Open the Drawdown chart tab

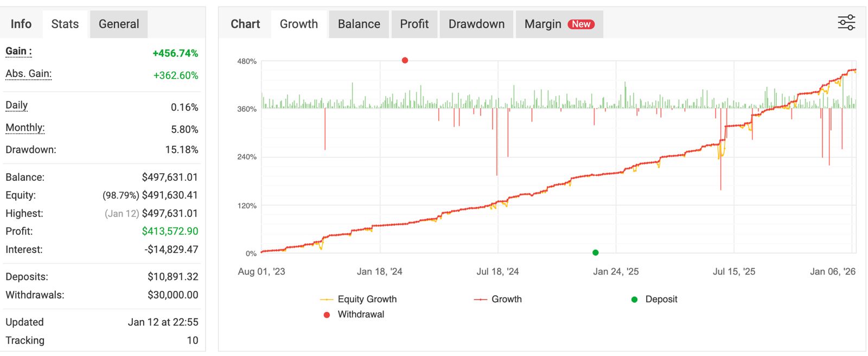click(x=476, y=24)
